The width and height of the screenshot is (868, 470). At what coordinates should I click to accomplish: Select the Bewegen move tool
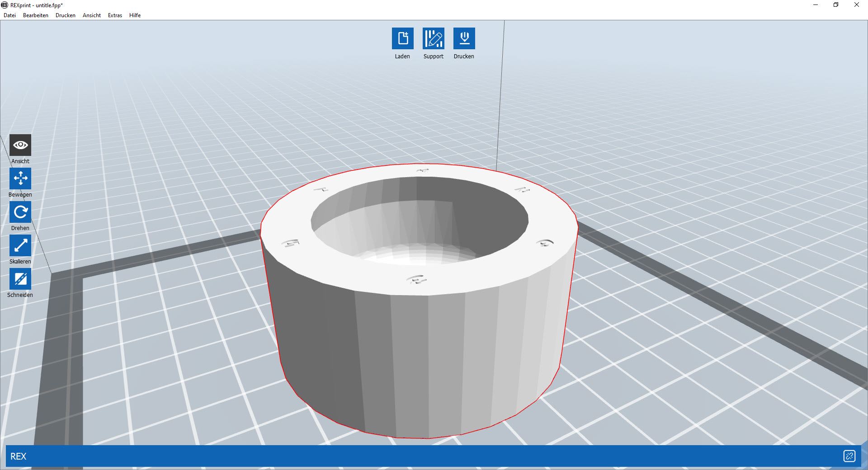(20, 179)
